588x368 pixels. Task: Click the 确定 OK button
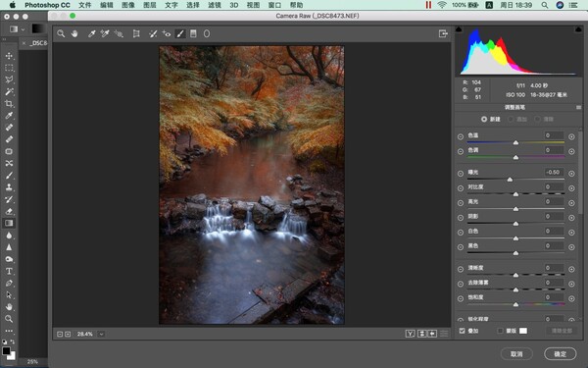[561, 353]
